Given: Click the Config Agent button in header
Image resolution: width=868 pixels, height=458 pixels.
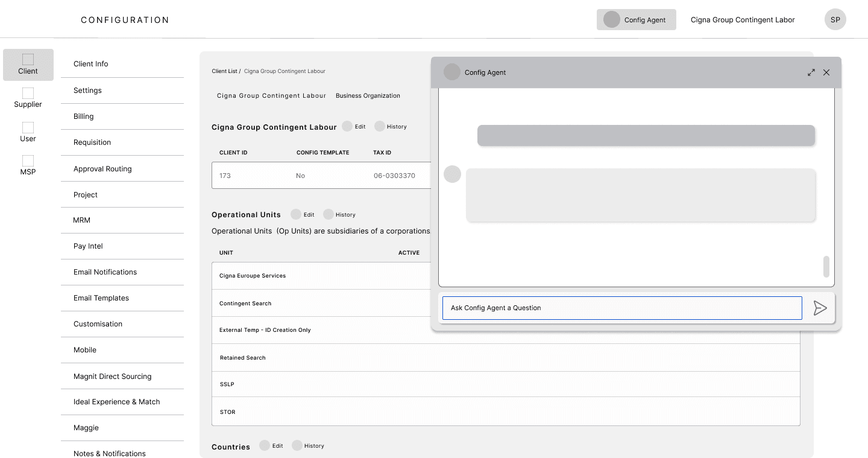Looking at the screenshot, I should coord(637,20).
